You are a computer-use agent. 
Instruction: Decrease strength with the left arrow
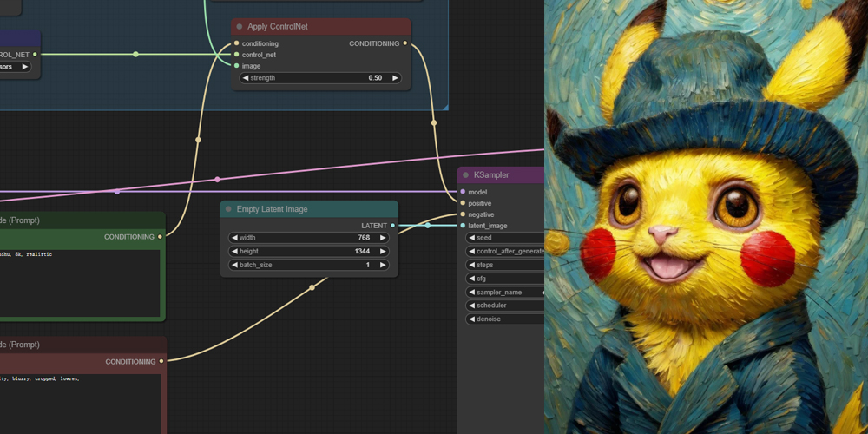click(246, 78)
